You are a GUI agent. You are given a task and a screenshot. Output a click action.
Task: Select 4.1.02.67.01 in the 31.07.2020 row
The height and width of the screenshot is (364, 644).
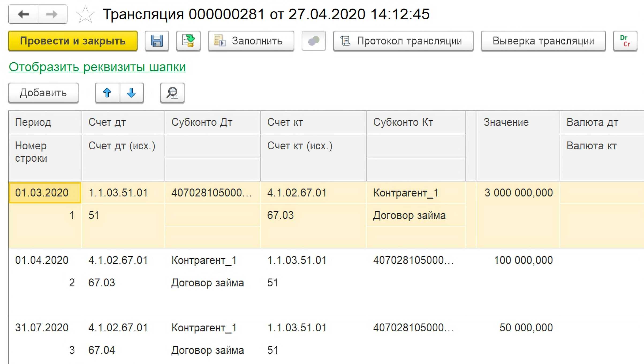[x=123, y=328]
